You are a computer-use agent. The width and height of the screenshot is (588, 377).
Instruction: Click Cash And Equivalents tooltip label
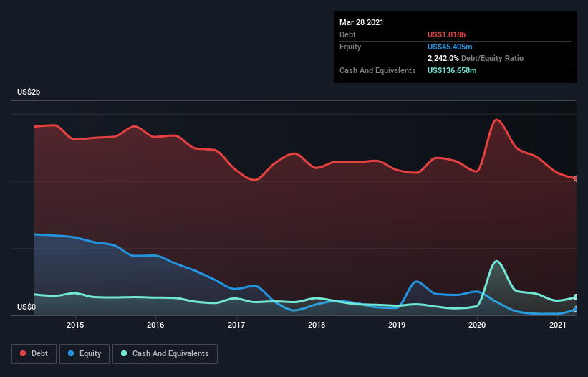(377, 70)
